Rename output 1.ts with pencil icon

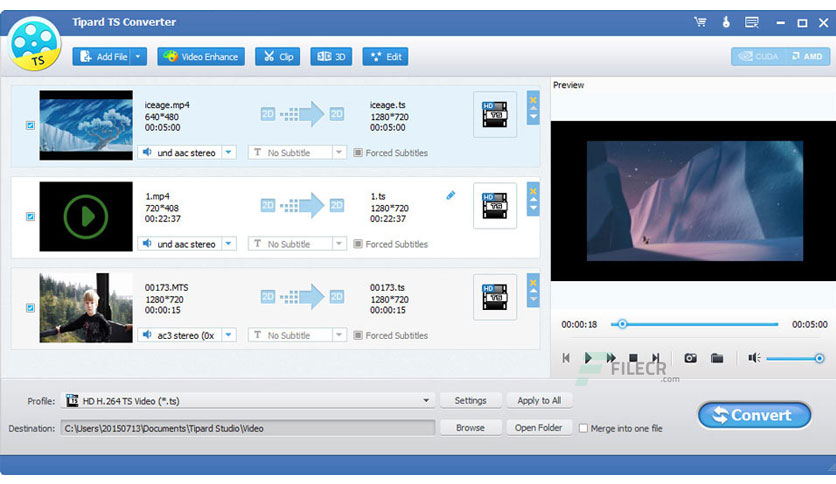[x=451, y=196]
